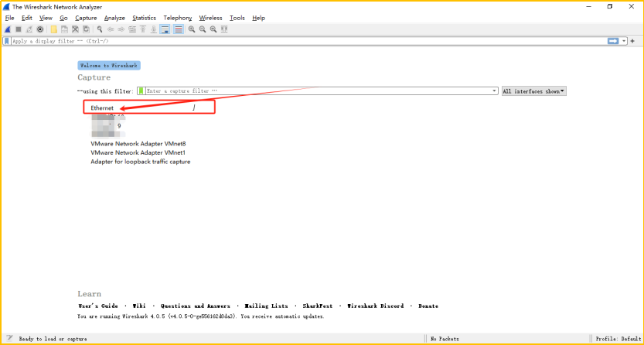The height and width of the screenshot is (345, 644).
Task: Toggle auto-scroll during live capture
Action: click(165, 29)
